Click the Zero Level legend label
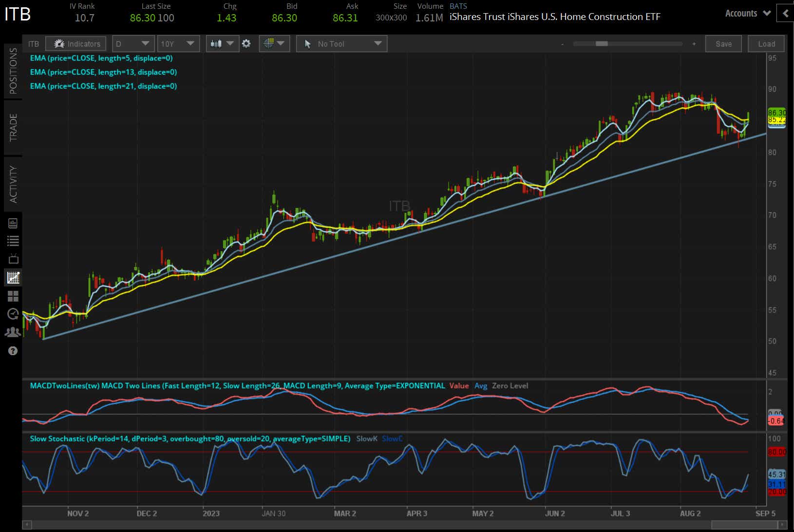The image size is (794, 532). pyautogui.click(x=510, y=386)
